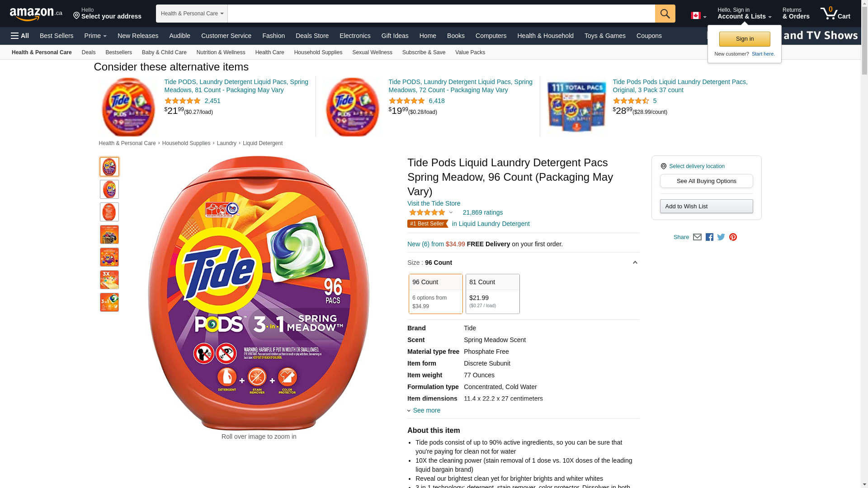Click the yellow Sign in button

tap(745, 39)
